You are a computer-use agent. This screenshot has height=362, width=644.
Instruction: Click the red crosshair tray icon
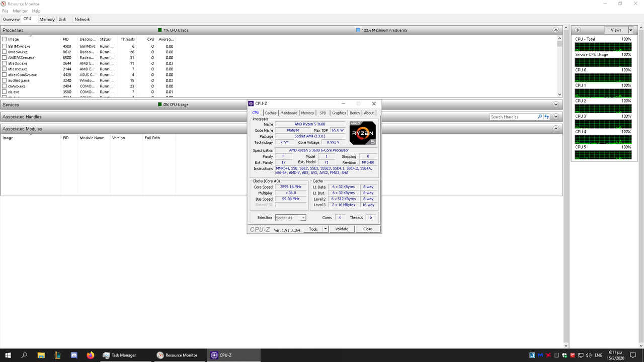point(548,355)
